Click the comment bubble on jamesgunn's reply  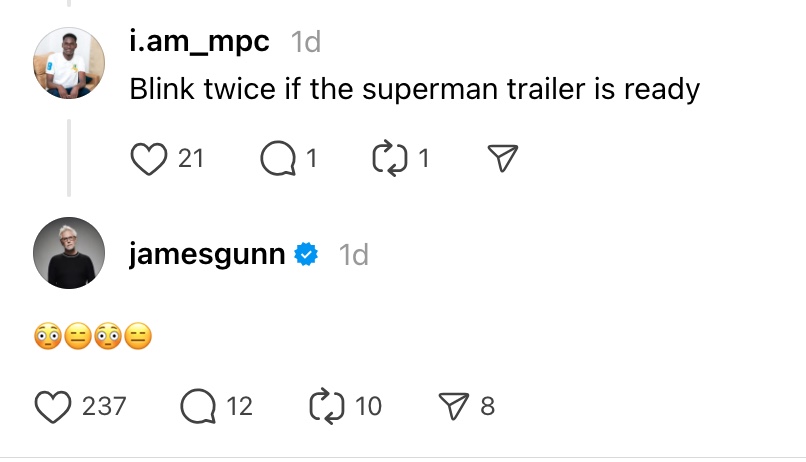pos(198,406)
